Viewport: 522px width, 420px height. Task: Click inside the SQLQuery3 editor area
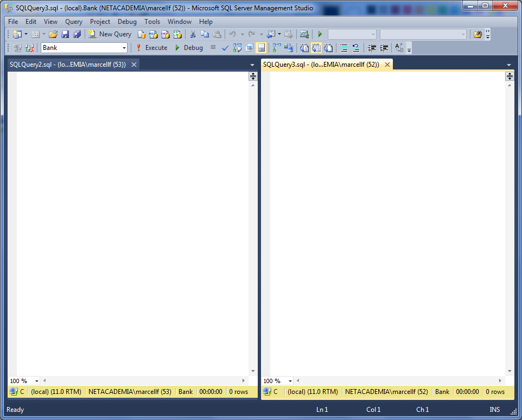click(387, 224)
